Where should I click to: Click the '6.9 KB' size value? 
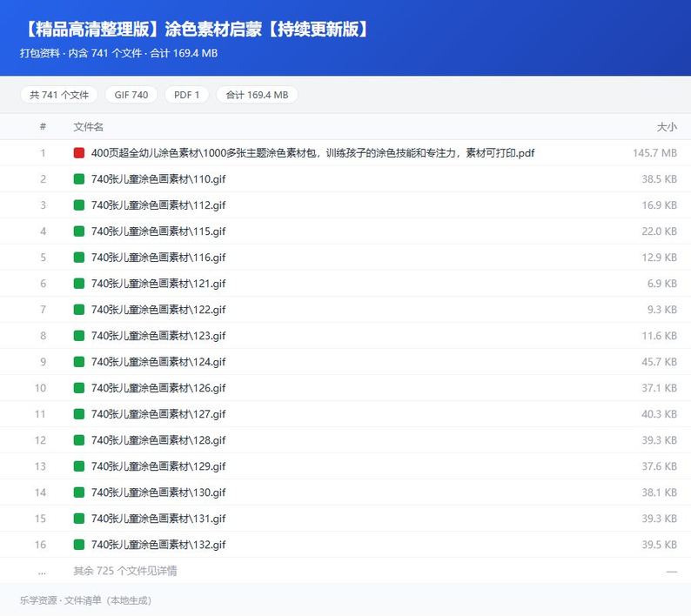[662, 284]
